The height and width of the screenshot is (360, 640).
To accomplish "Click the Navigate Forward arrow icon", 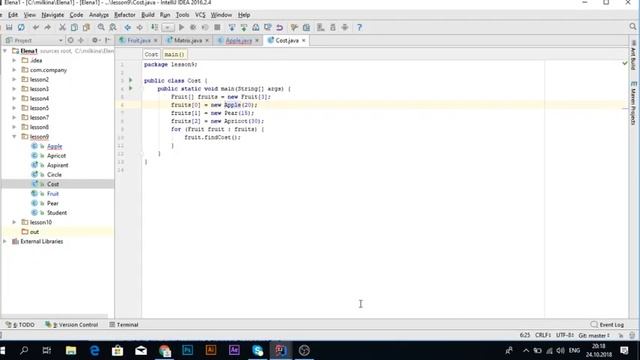I will pyautogui.click(x=140, y=27).
